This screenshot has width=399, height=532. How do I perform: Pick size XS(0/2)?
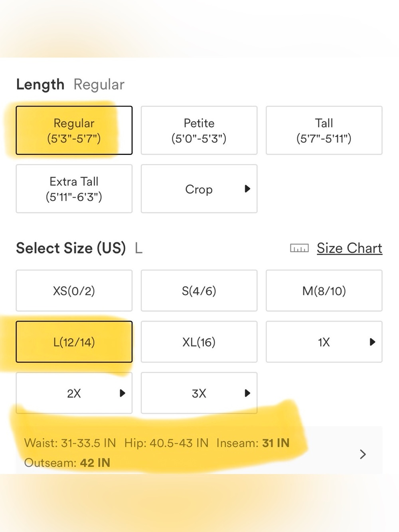74,291
